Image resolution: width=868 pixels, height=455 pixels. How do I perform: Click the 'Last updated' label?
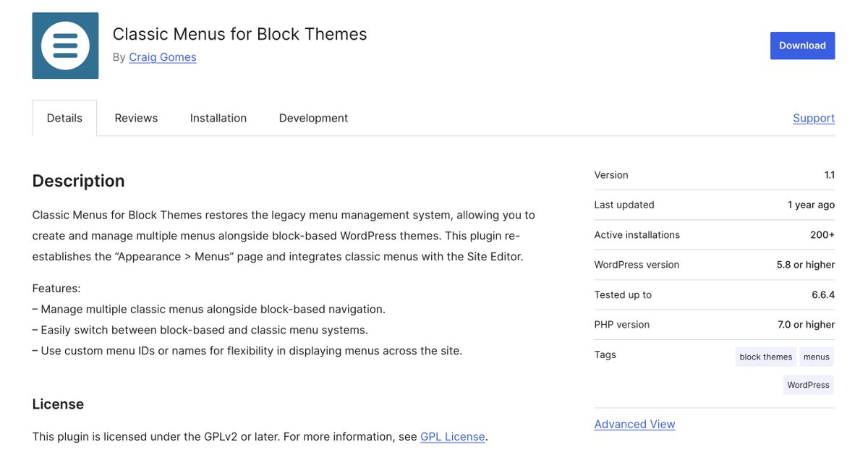coord(624,205)
